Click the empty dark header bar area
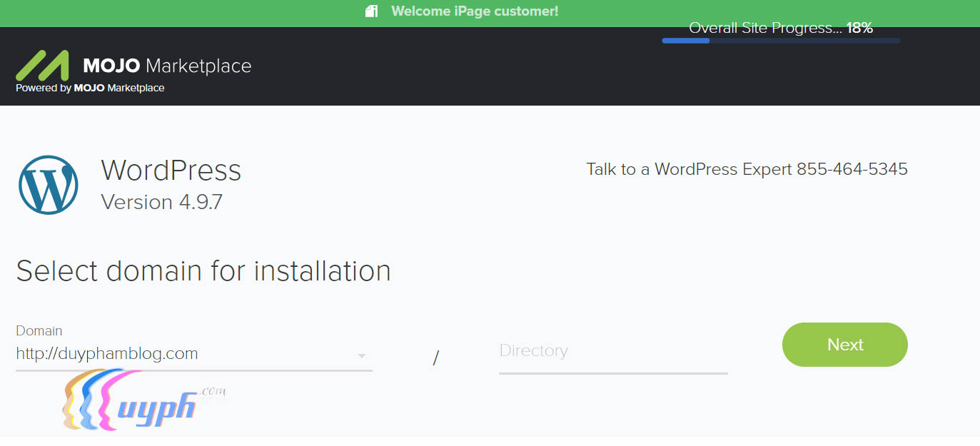The height and width of the screenshot is (446, 980). click(x=464, y=71)
